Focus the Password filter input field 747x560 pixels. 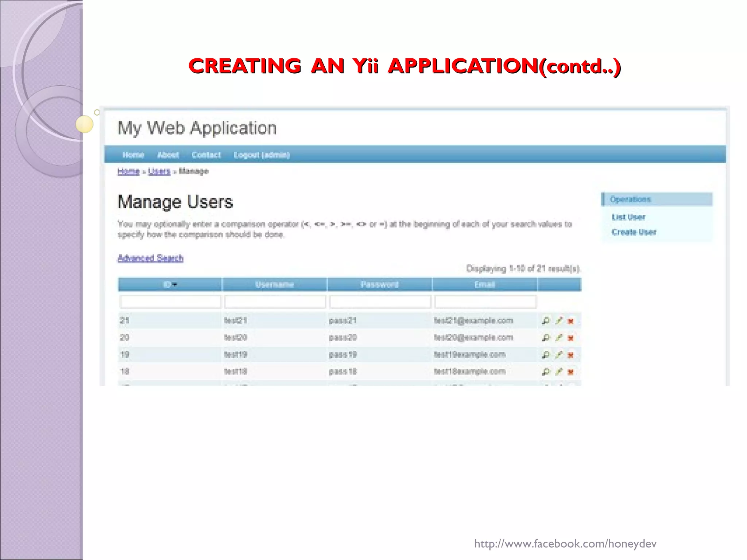point(380,302)
